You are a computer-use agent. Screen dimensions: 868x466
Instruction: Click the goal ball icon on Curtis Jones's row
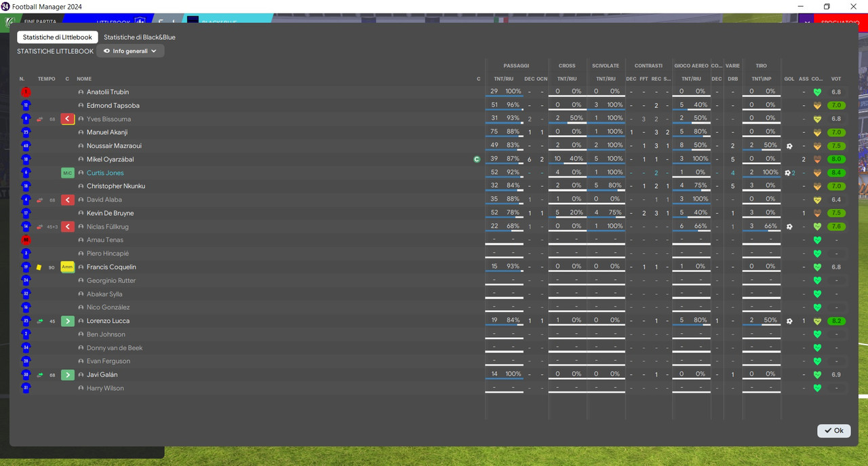tap(788, 173)
